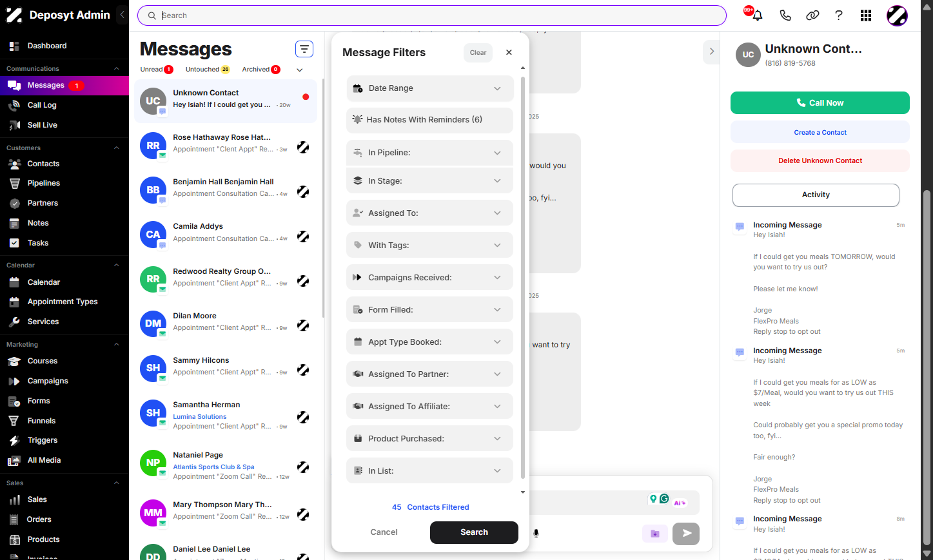Collapse the Communications sidebar section

117,68
